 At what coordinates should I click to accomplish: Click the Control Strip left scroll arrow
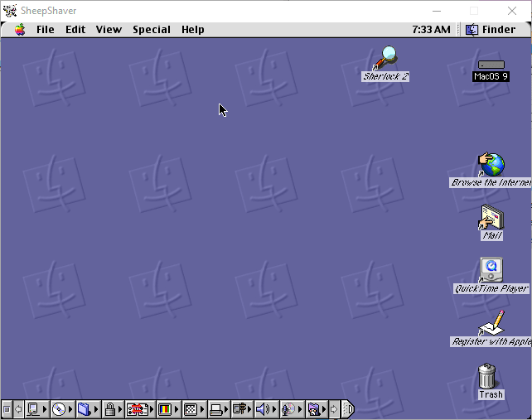coord(18,409)
